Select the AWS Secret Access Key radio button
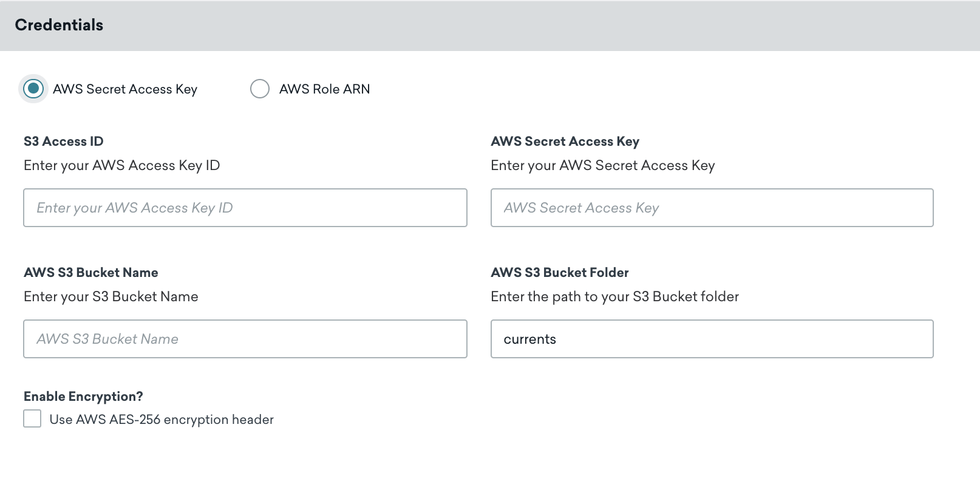The width and height of the screenshot is (980, 498). coord(33,89)
